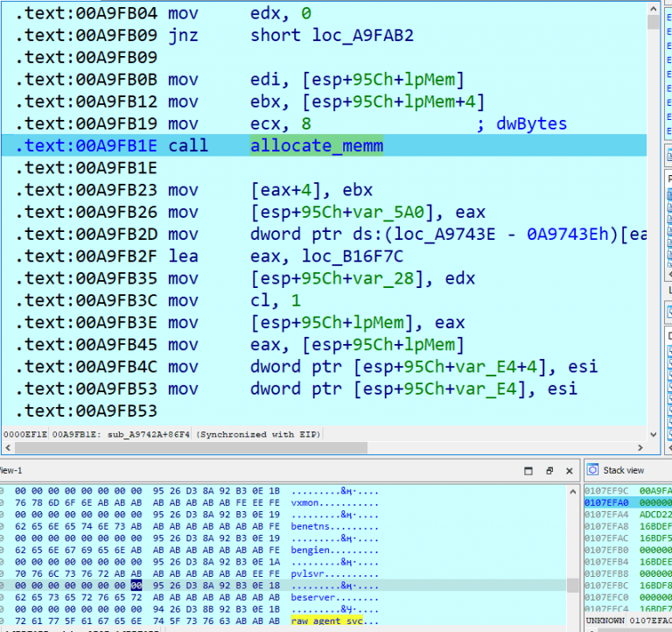This screenshot has width=672, height=632.
Task: Click the 'Synchronized with EIP' status line
Action: tap(258, 434)
